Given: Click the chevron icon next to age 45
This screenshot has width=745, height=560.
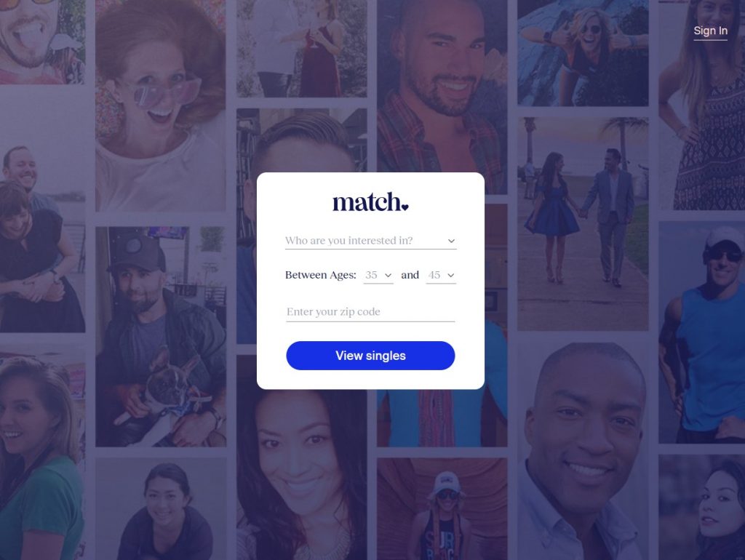Looking at the screenshot, I should coord(451,276).
